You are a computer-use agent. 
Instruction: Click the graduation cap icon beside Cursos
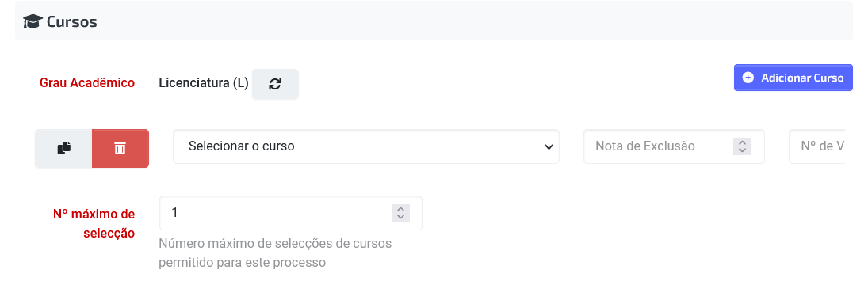coord(33,22)
